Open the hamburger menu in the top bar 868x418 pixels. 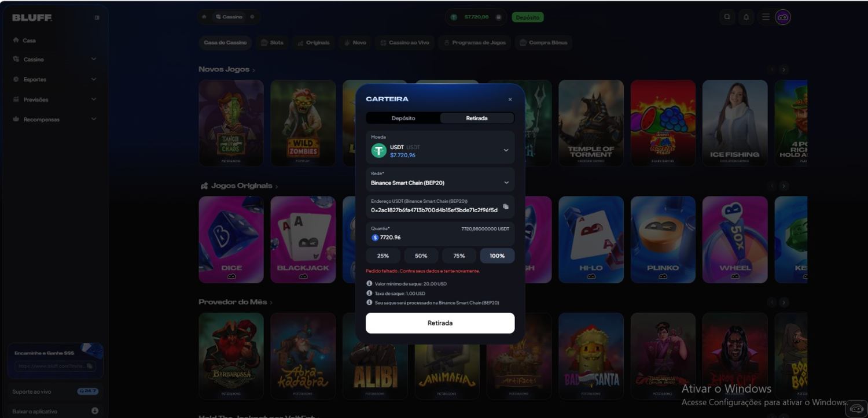pyautogui.click(x=766, y=17)
